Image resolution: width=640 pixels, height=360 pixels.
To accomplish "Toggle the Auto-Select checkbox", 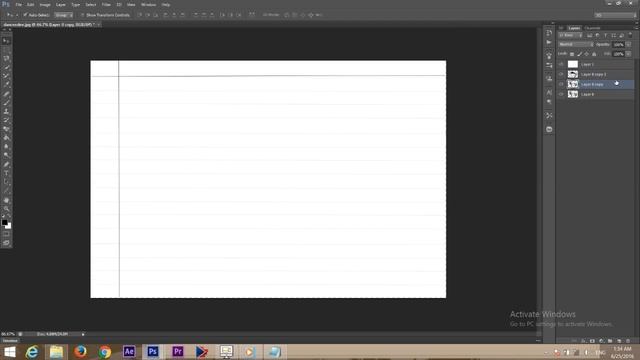I will [25, 15].
